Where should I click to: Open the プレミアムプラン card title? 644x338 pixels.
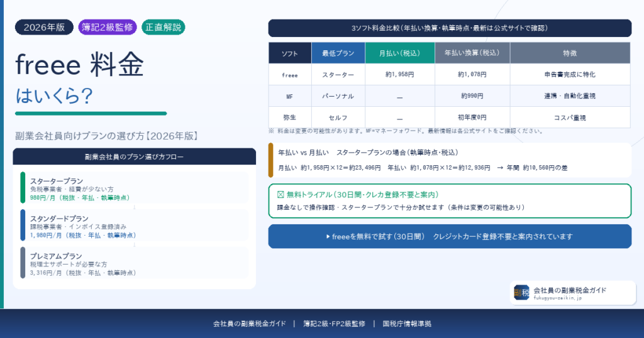pos(56,256)
